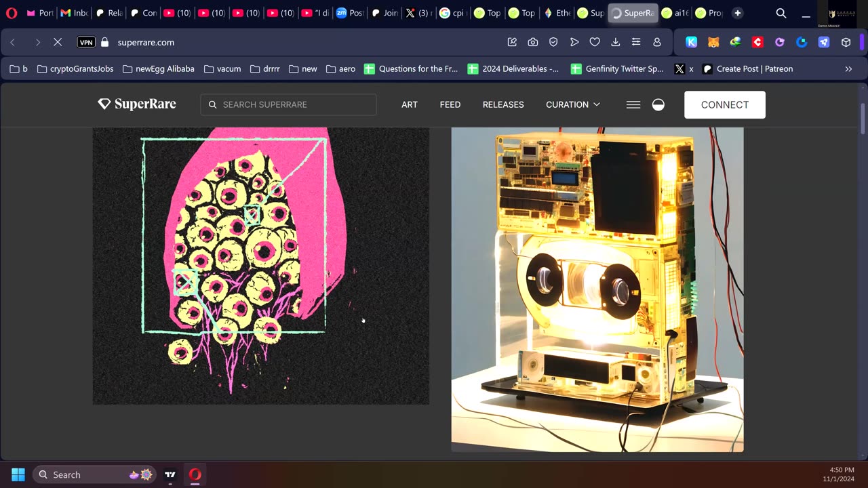Open the K extension icon

click(x=692, y=42)
